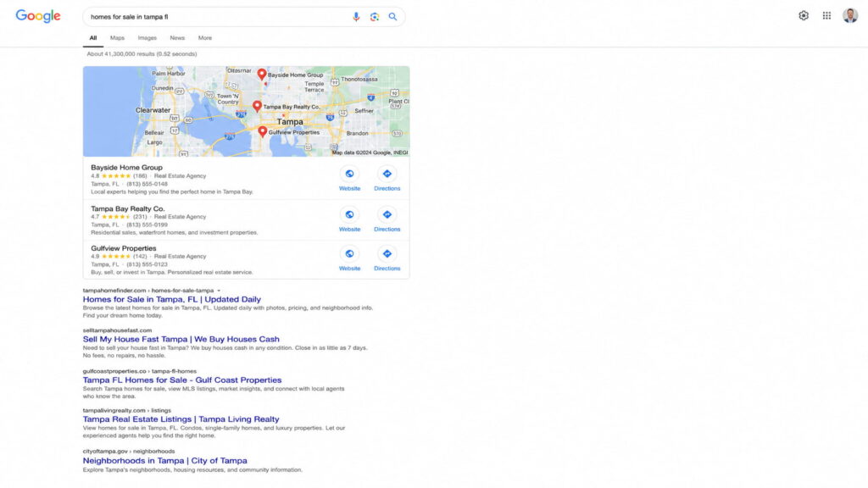The image size is (868, 488).
Task: Open the Gulfview Properties listing
Action: tap(124, 248)
